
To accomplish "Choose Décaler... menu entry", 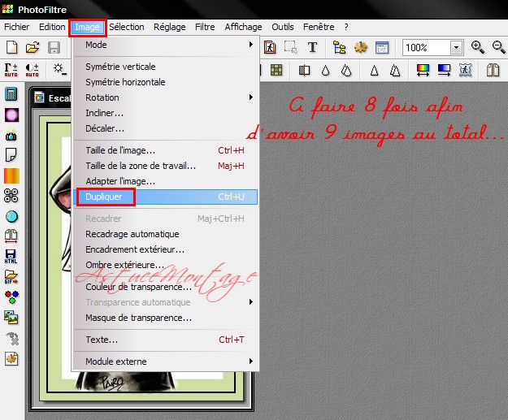I will click(x=166, y=128).
